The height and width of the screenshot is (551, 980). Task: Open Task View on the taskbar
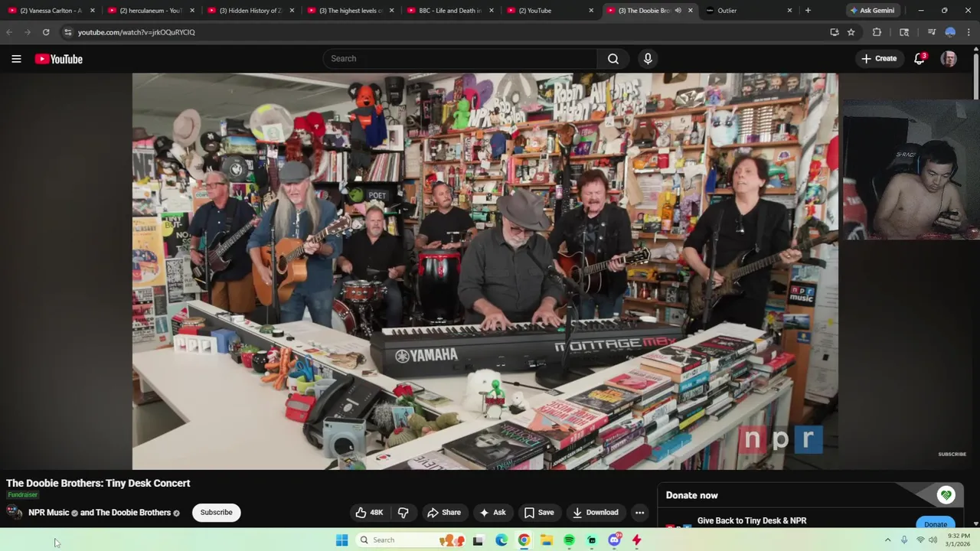[479, 540]
